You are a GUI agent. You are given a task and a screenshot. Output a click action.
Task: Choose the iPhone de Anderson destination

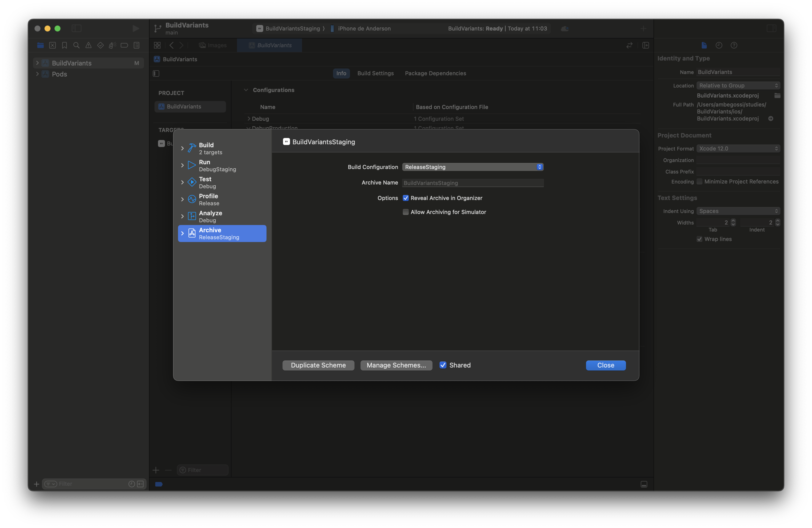click(x=360, y=29)
